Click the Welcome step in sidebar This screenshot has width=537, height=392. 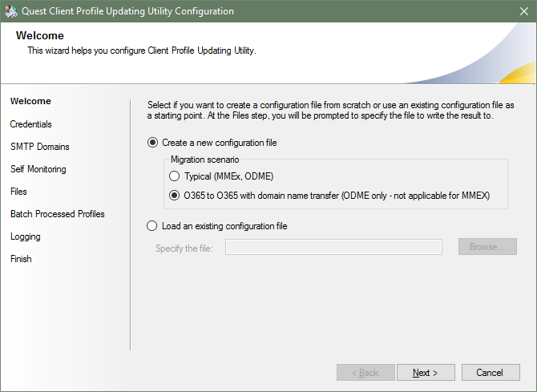pos(30,101)
